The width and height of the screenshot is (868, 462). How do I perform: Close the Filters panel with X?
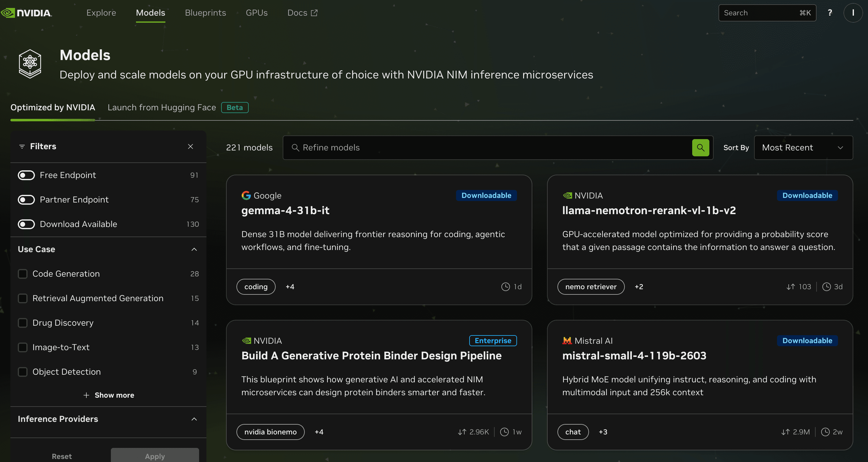coord(191,146)
